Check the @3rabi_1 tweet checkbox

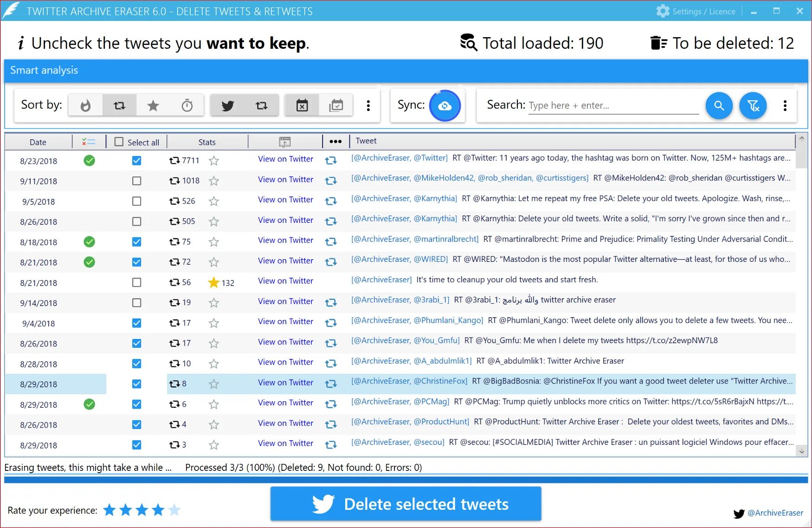[136, 303]
